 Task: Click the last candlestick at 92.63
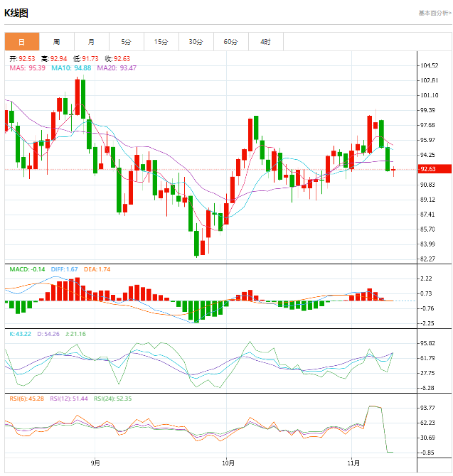(x=393, y=170)
